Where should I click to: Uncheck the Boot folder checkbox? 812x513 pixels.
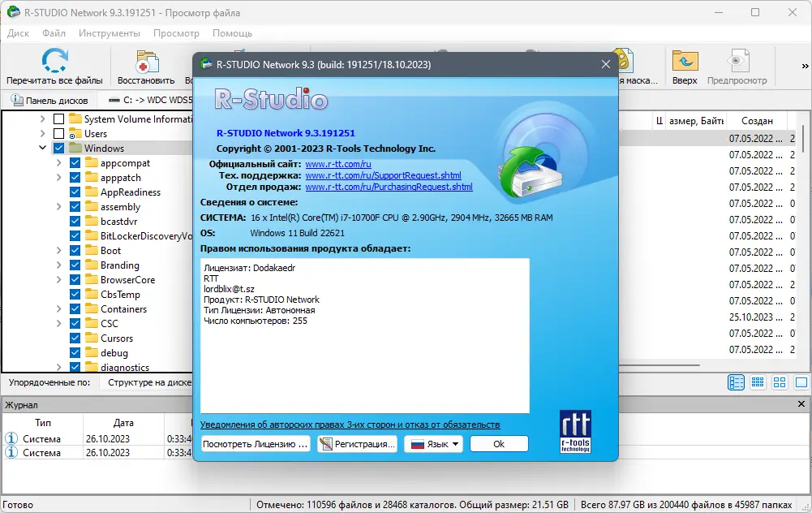point(75,250)
